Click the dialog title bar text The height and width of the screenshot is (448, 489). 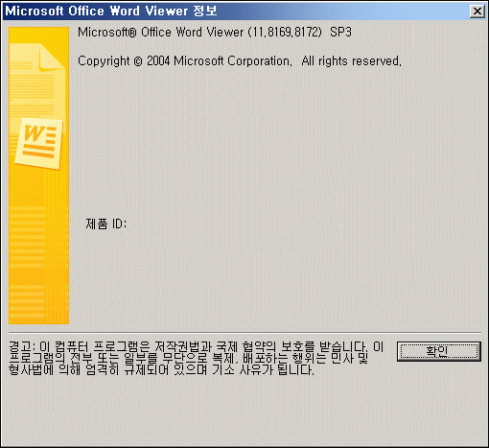tap(111, 12)
